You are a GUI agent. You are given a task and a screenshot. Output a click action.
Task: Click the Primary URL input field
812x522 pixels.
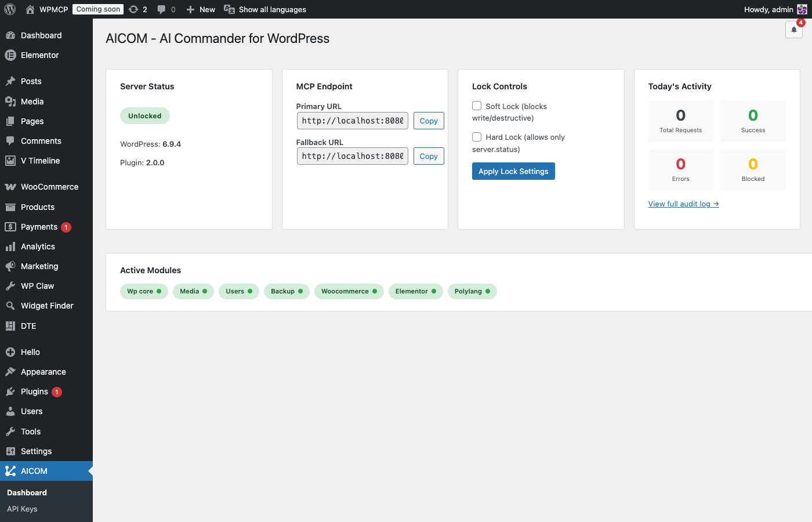click(353, 121)
